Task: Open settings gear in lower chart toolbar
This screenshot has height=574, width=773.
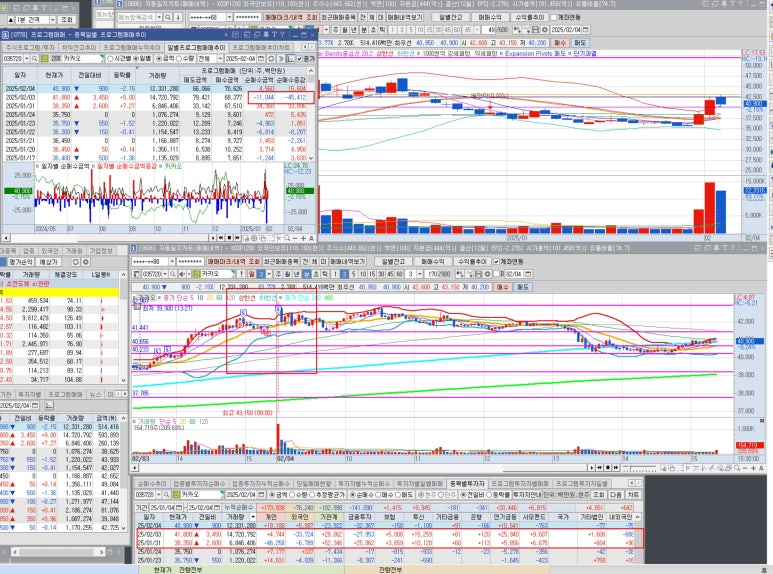Action: (x=487, y=274)
